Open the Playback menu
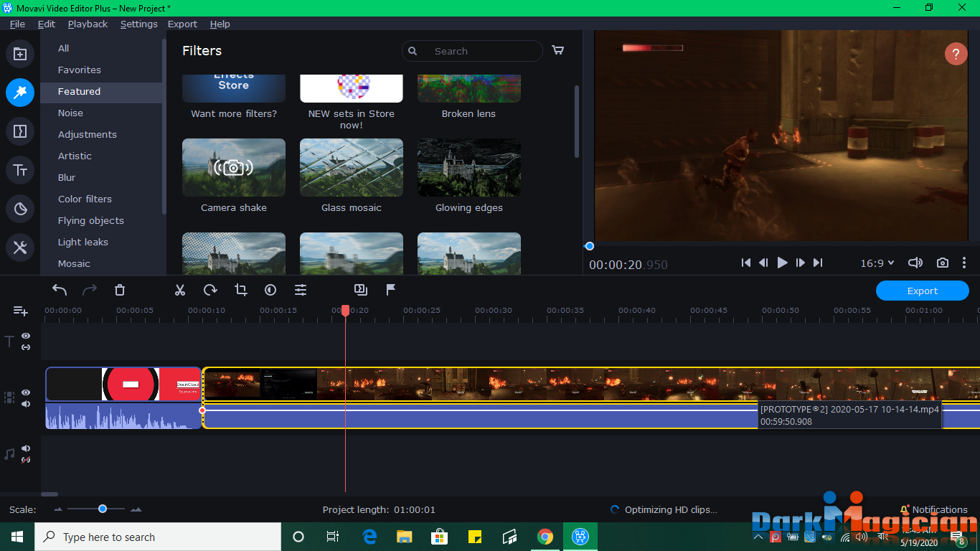The width and height of the screenshot is (980, 551). click(x=88, y=24)
